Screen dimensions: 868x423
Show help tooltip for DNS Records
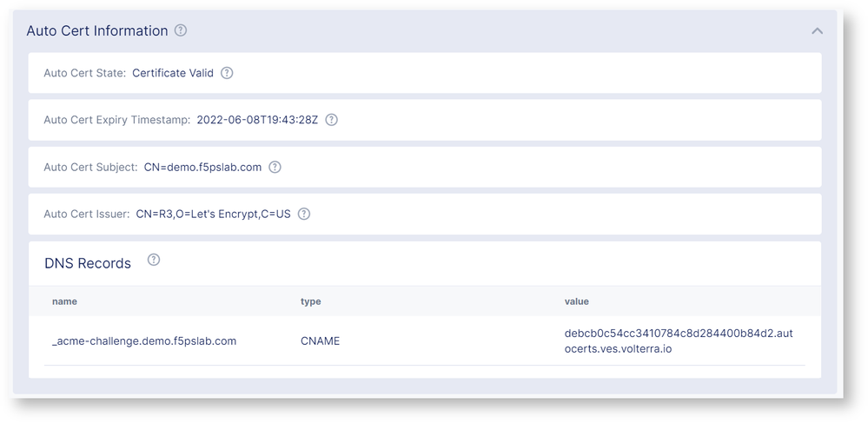click(154, 260)
